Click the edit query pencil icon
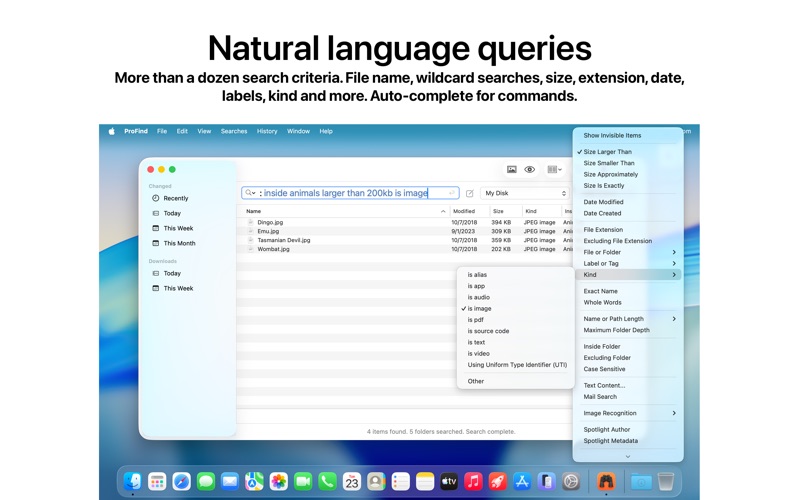 pos(470,193)
